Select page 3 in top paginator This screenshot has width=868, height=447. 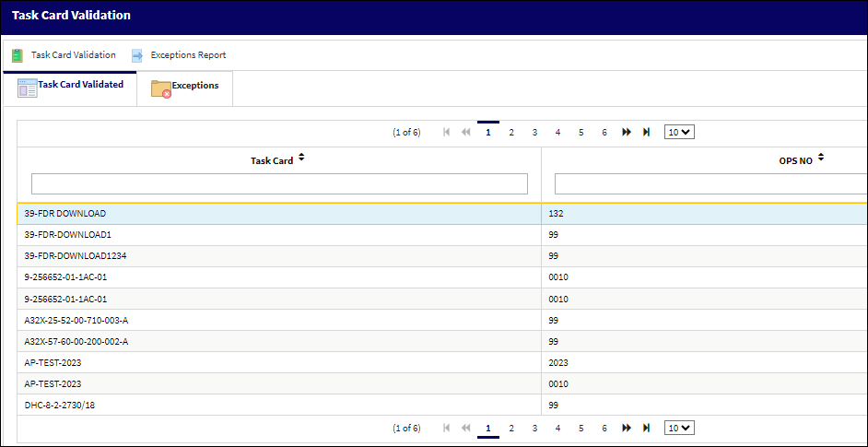[534, 133]
